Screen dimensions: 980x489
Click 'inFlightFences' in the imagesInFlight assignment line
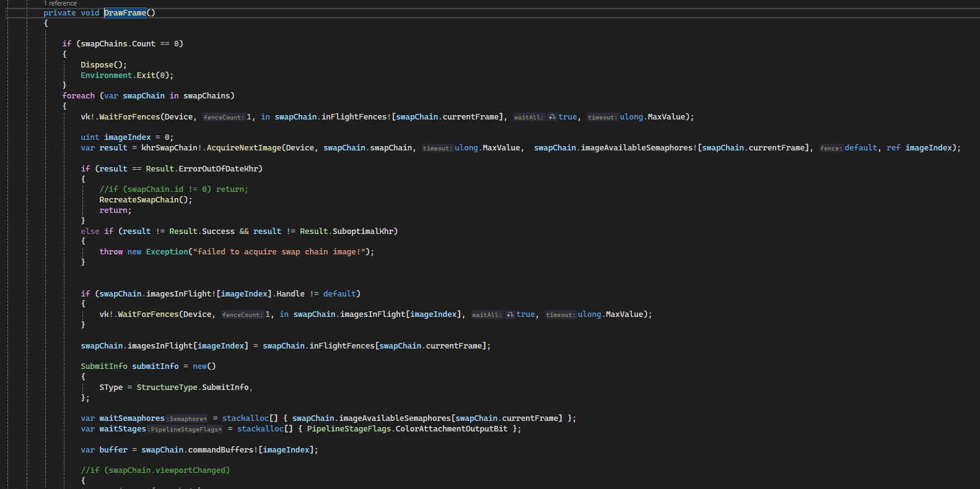(x=342, y=346)
